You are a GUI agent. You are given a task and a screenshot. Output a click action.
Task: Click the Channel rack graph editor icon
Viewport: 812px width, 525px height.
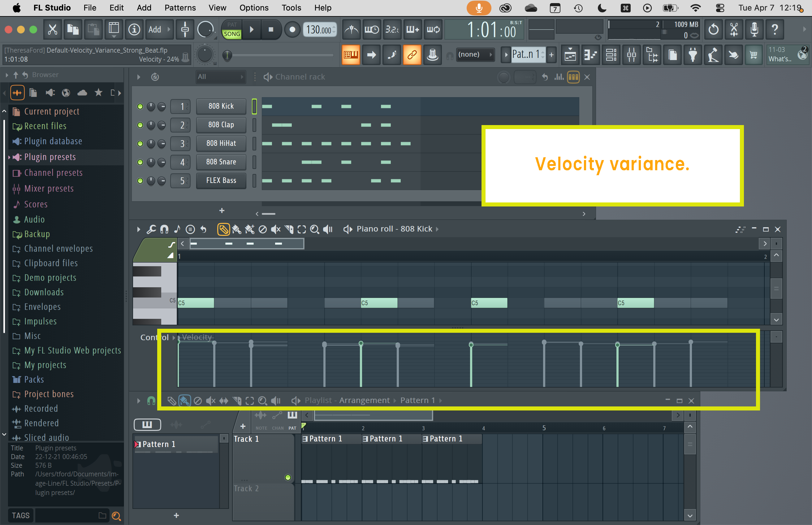559,77
